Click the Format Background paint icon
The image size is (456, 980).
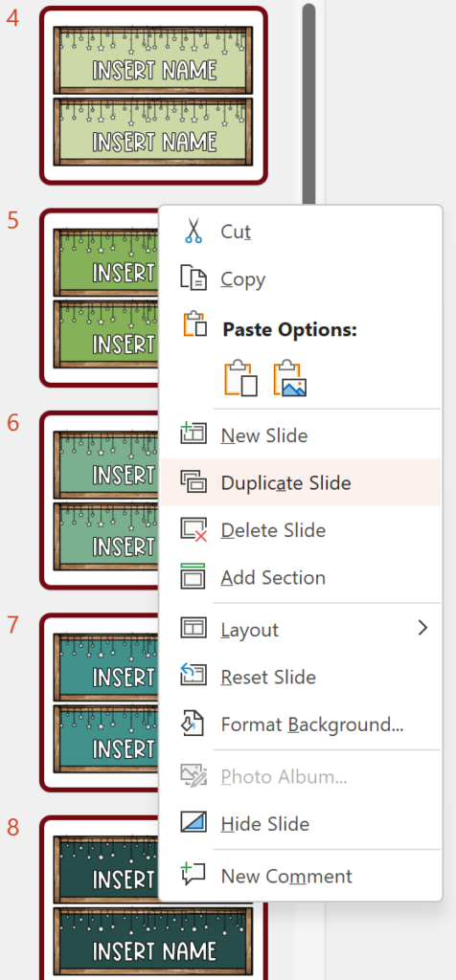tap(192, 724)
